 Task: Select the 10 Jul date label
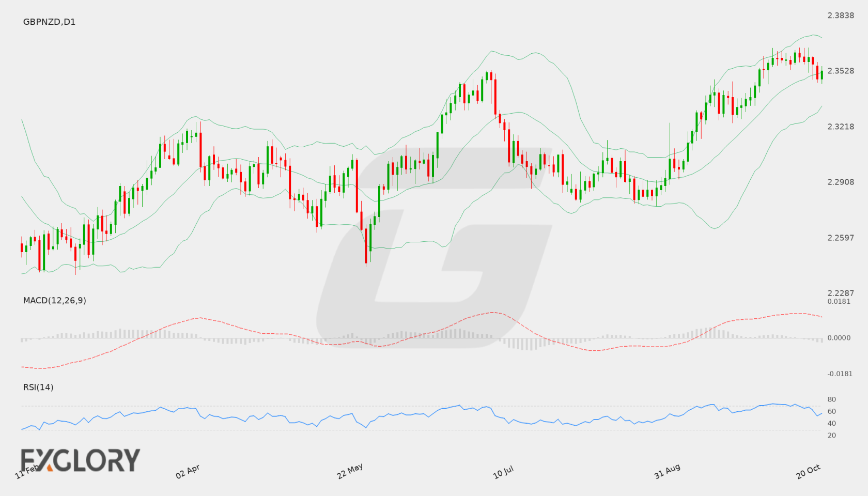click(503, 472)
